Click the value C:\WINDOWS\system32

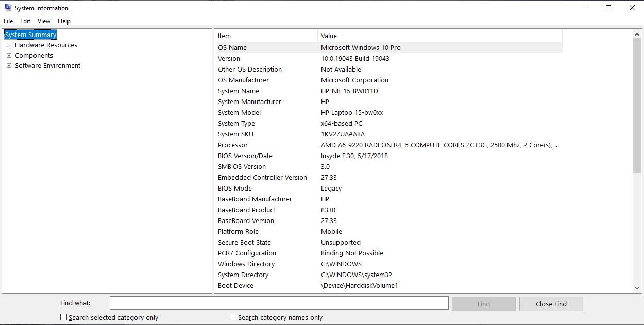(x=357, y=275)
